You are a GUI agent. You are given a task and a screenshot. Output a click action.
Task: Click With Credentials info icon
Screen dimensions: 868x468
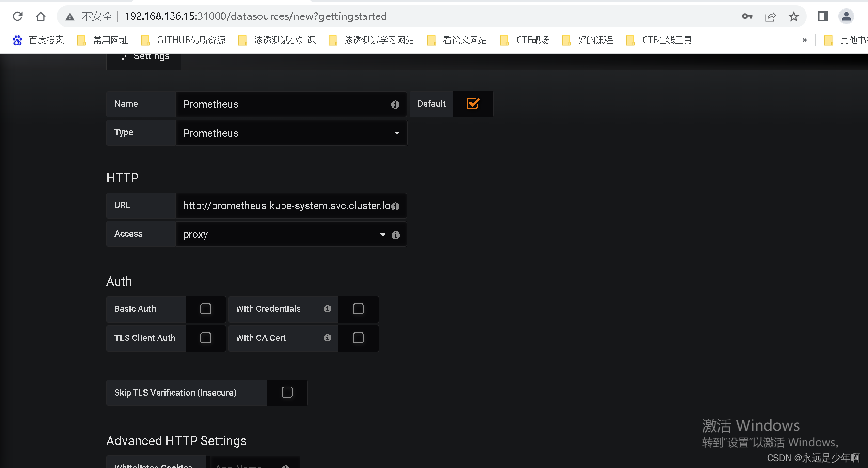point(327,309)
